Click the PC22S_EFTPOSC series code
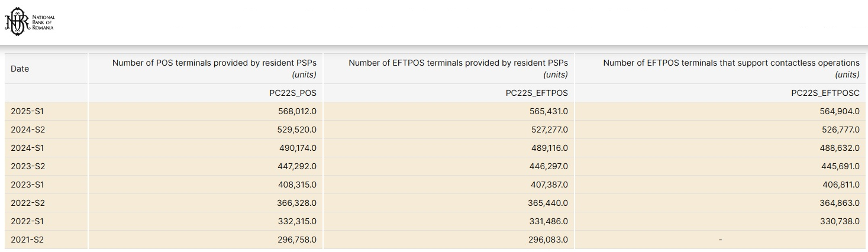The height and width of the screenshot is (252, 868). tap(825, 93)
